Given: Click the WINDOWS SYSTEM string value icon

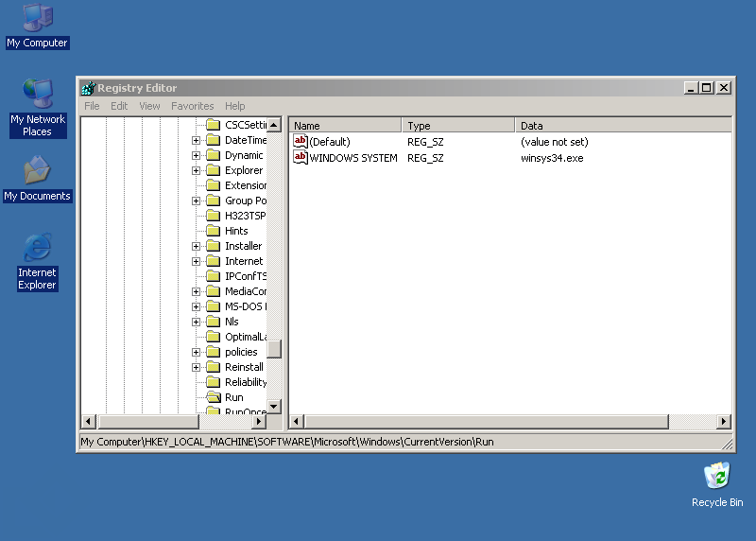Looking at the screenshot, I should pos(300,158).
